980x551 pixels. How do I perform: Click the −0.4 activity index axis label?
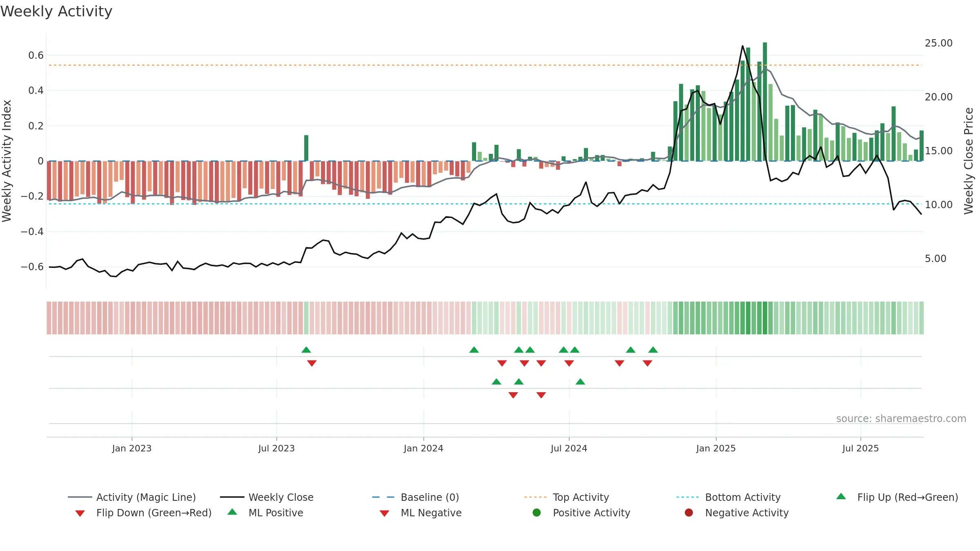pyautogui.click(x=32, y=232)
